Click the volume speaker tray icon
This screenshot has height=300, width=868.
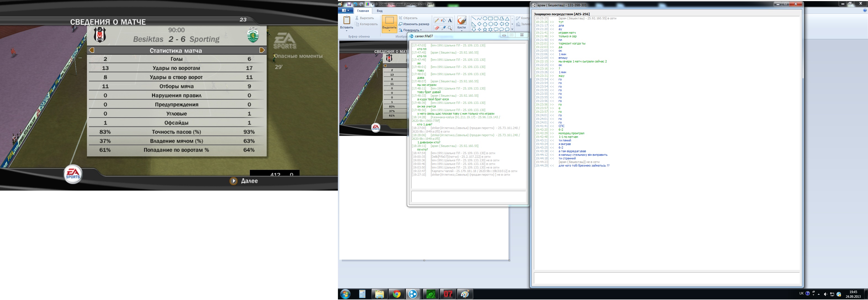click(825, 294)
